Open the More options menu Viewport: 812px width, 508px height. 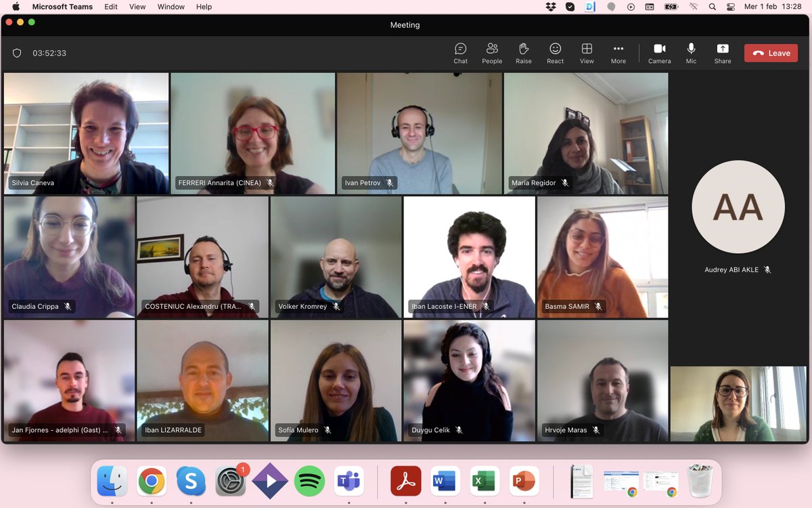(618, 53)
